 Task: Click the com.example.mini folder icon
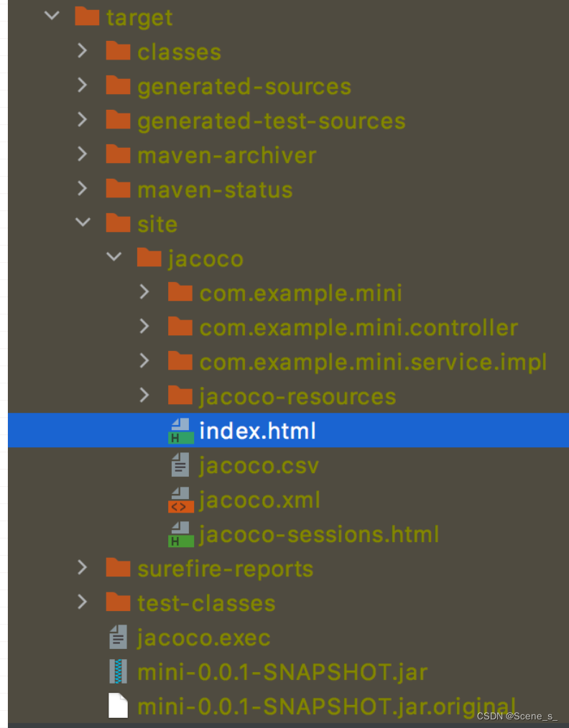click(x=180, y=291)
